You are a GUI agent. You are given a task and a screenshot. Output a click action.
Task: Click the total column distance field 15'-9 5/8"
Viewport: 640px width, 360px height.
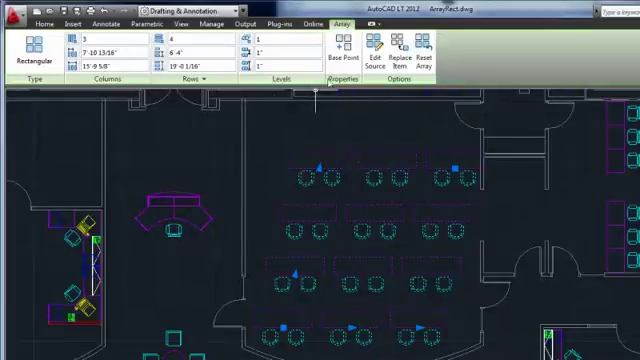point(115,66)
